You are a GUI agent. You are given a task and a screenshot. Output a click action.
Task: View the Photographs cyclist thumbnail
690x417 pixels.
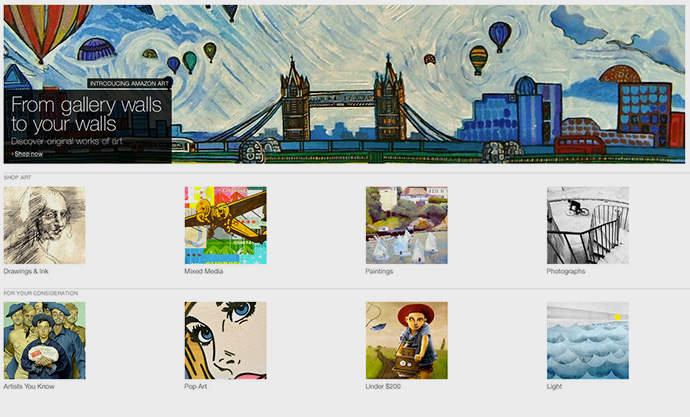click(x=588, y=225)
